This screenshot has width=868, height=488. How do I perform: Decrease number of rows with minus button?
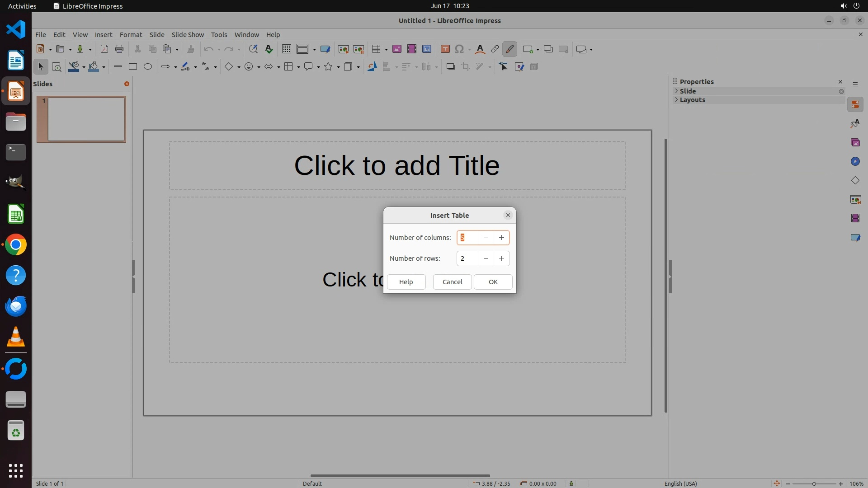point(486,258)
